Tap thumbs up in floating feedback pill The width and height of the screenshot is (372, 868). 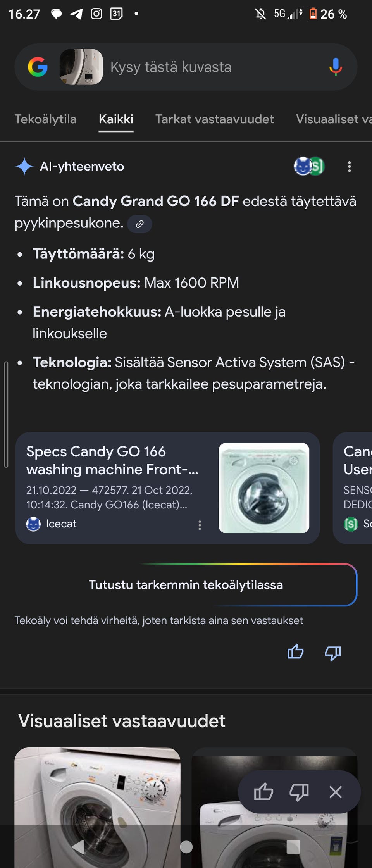263,792
